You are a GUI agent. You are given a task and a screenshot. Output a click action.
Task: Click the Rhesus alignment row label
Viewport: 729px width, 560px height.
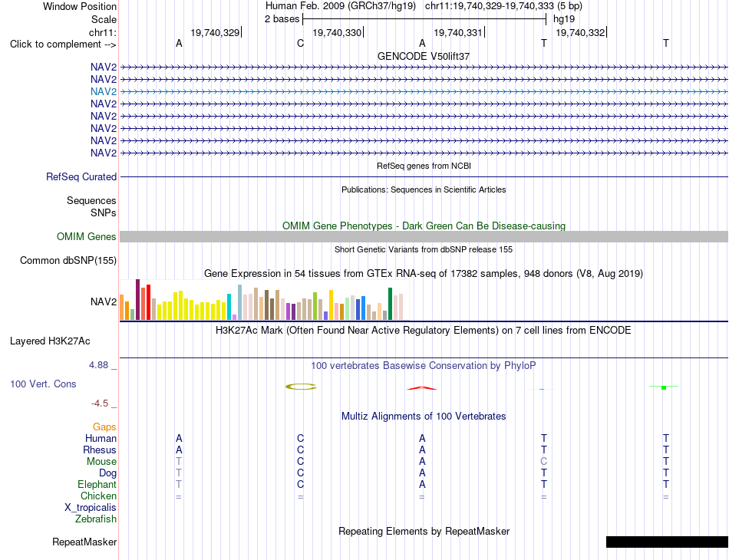100,450
